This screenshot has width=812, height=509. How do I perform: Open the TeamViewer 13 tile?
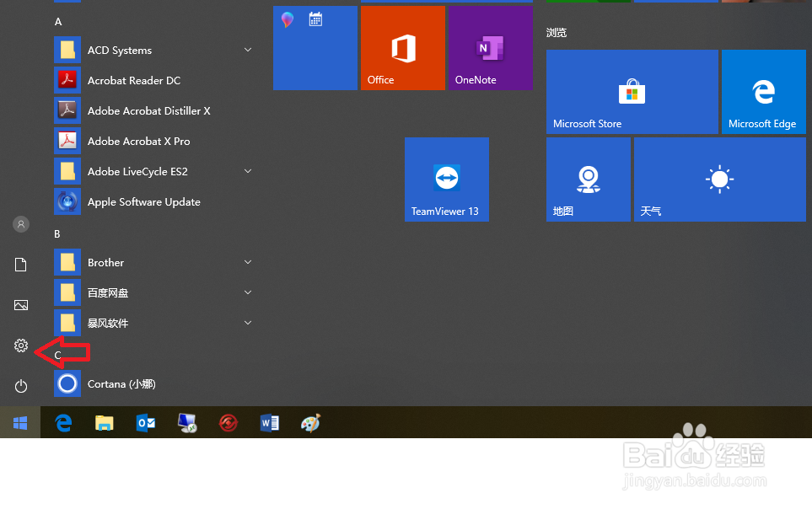tap(446, 179)
